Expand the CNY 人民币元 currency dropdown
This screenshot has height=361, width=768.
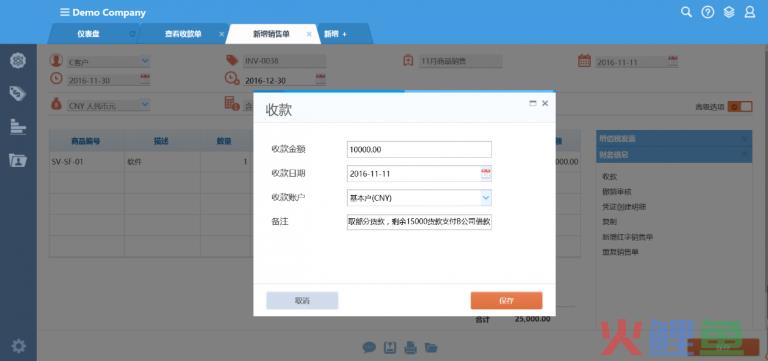pyautogui.click(x=145, y=104)
